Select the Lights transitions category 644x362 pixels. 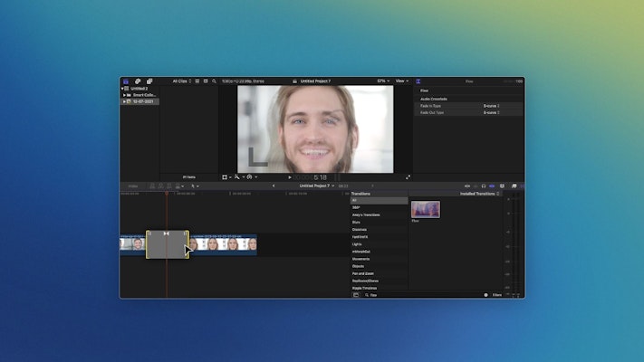pos(357,244)
